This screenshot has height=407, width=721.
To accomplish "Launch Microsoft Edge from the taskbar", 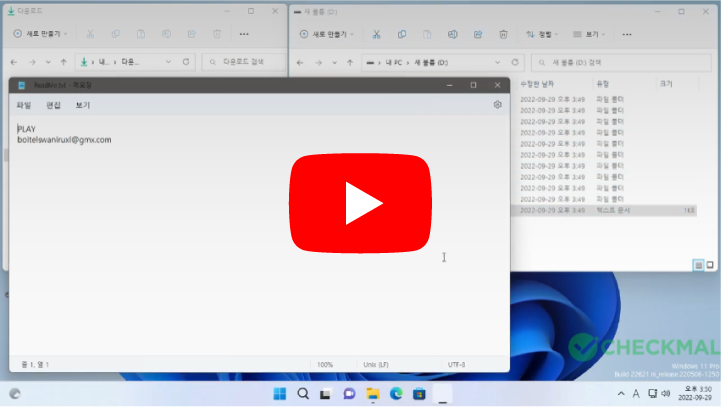I will click(396, 394).
